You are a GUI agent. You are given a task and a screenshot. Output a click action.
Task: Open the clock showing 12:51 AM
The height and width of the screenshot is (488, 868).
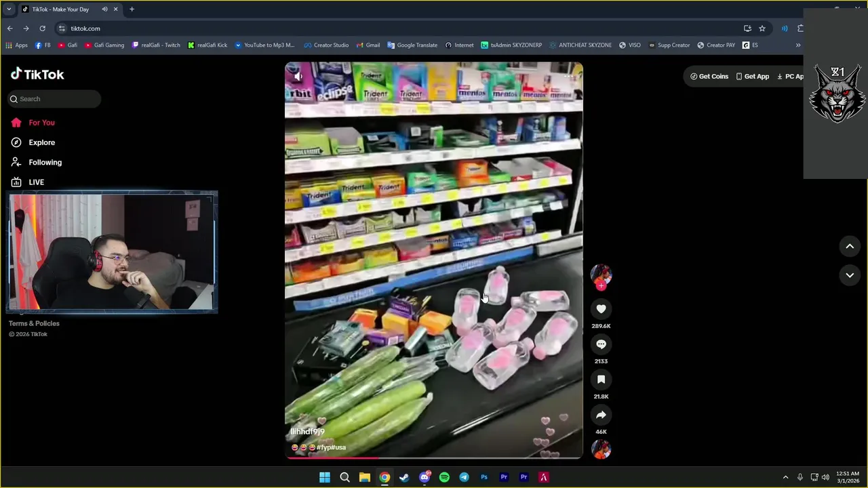point(848,477)
